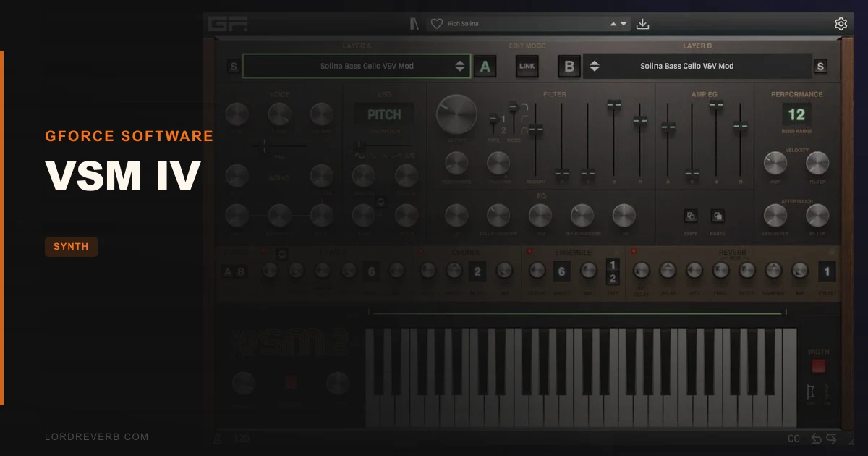This screenshot has height=456, width=868.
Task: Click the phaser sync icon
Action: tap(282, 253)
